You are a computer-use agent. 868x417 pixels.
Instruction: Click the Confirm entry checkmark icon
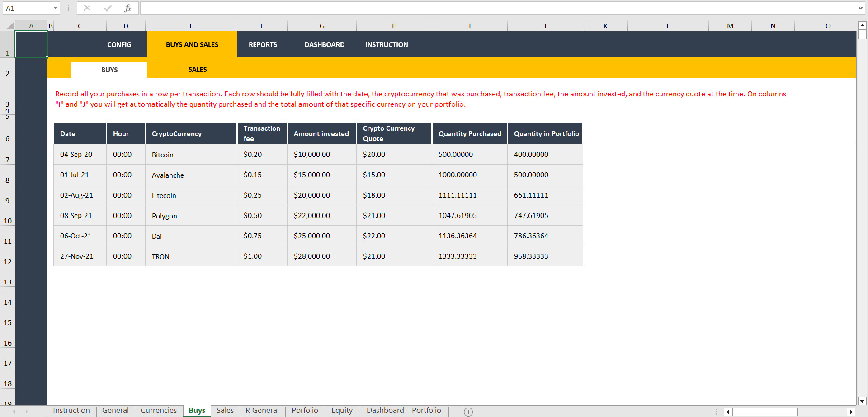pyautogui.click(x=108, y=8)
